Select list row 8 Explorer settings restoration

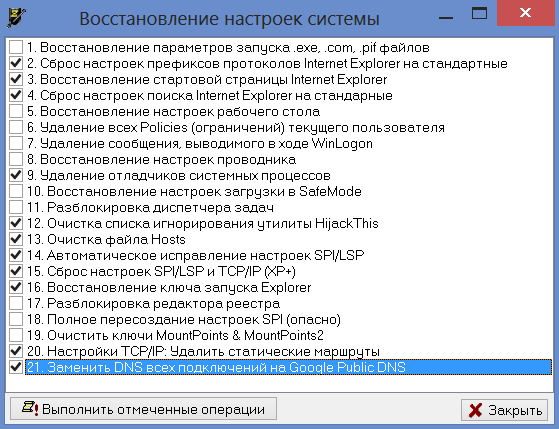[161, 159]
